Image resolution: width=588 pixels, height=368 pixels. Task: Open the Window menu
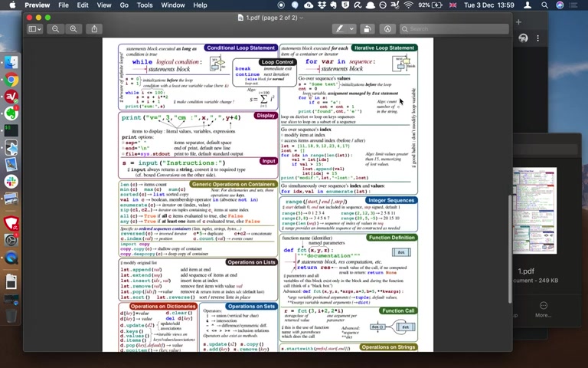(x=173, y=5)
